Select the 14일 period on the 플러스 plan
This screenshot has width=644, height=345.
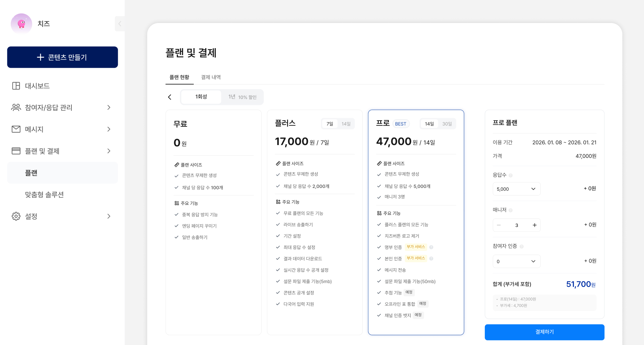(x=346, y=124)
